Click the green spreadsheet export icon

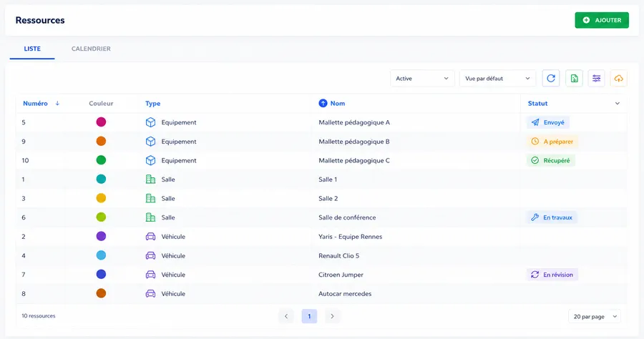[x=574, y=79]
